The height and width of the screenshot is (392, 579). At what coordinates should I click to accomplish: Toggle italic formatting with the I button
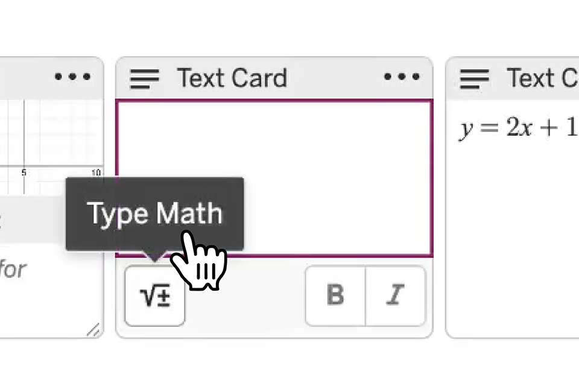tap(396, 296)
